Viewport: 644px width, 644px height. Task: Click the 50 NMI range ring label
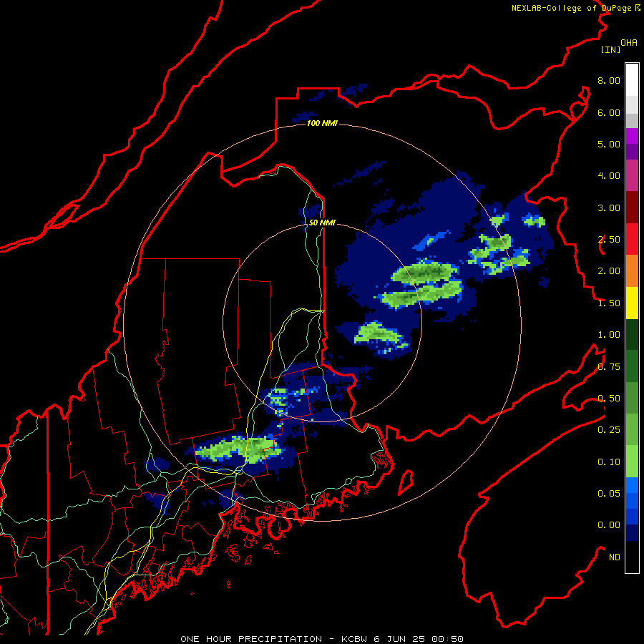click(322, 223)
